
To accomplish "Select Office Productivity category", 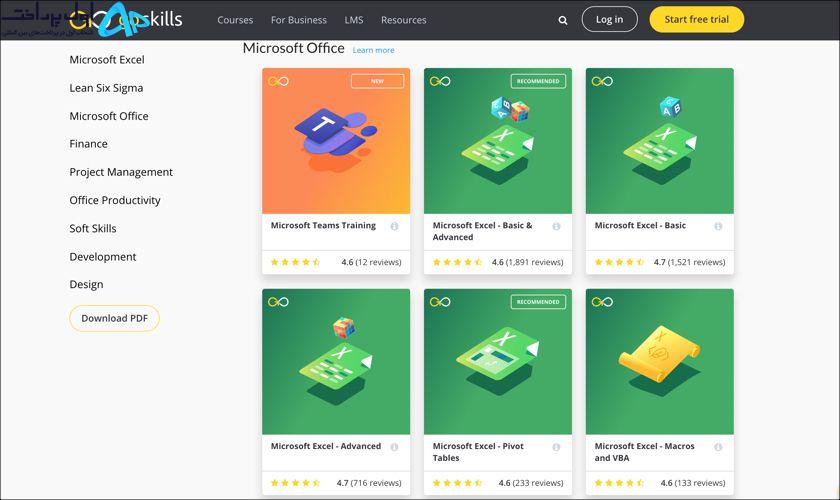I will click(115, 200).
